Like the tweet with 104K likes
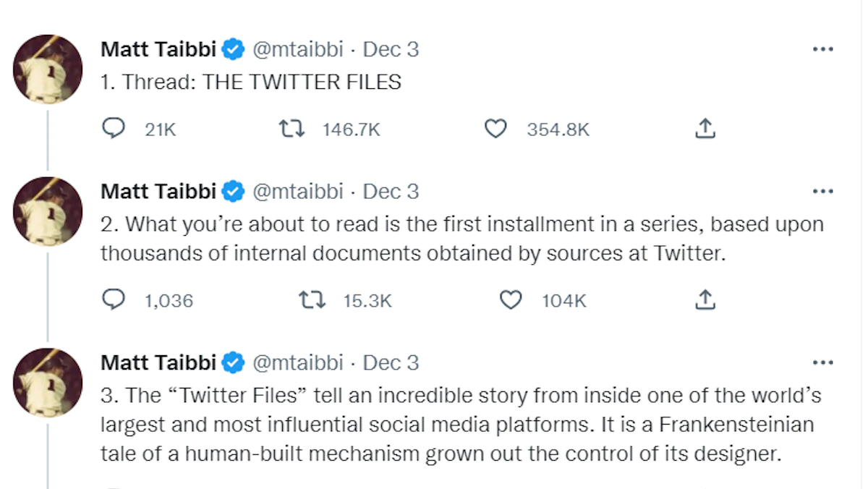 click(x=511, y=300)
